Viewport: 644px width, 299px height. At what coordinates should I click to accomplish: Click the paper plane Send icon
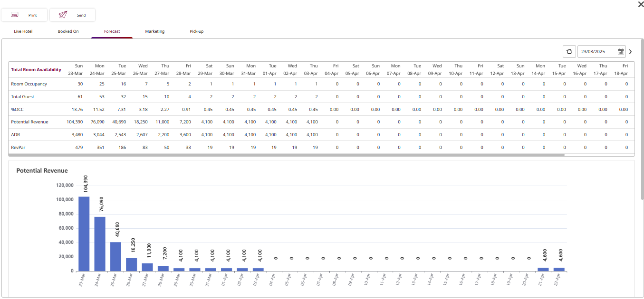click(x=63, y=15)
